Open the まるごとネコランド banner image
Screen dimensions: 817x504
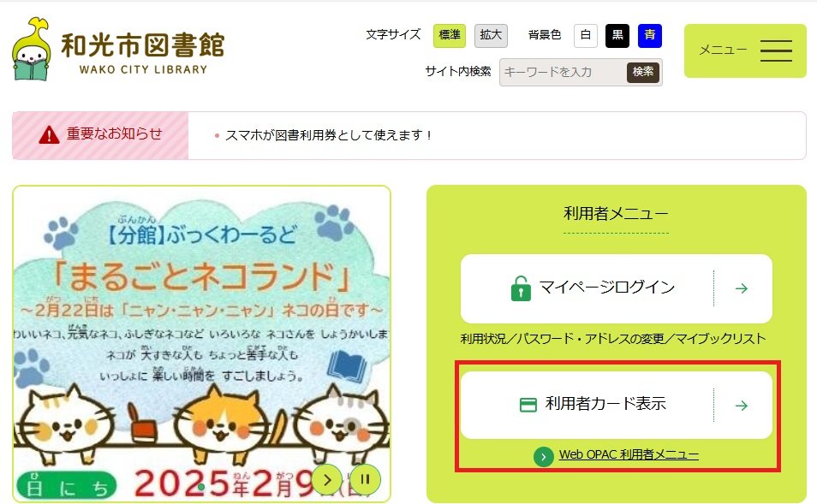click(x=201, y=344)
